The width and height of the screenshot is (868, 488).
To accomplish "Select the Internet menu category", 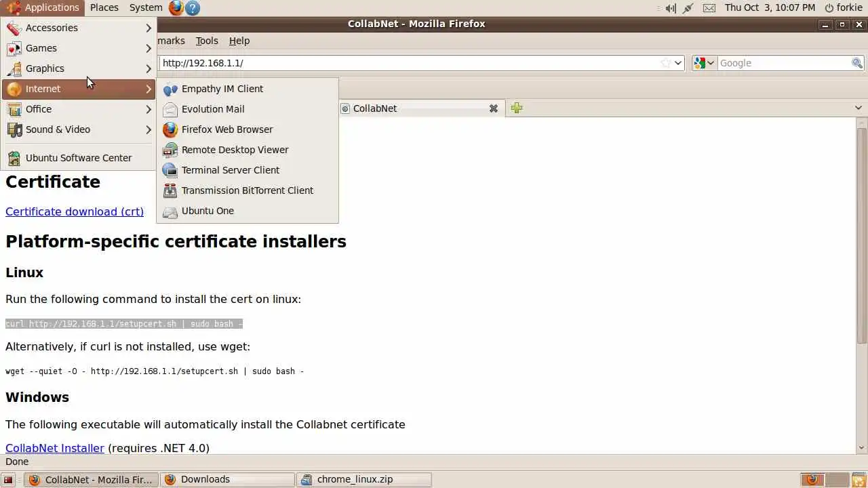I will pyautogui.click(x=79, y=89).
